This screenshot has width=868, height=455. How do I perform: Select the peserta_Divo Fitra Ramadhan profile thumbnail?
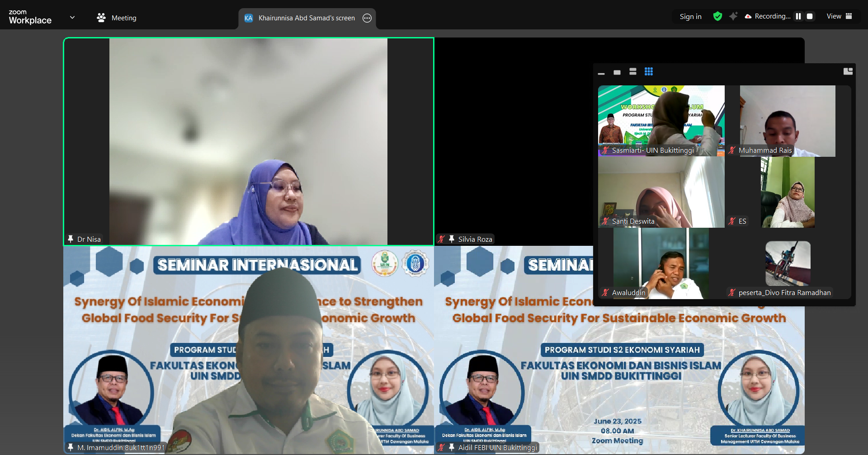(788, 263)
